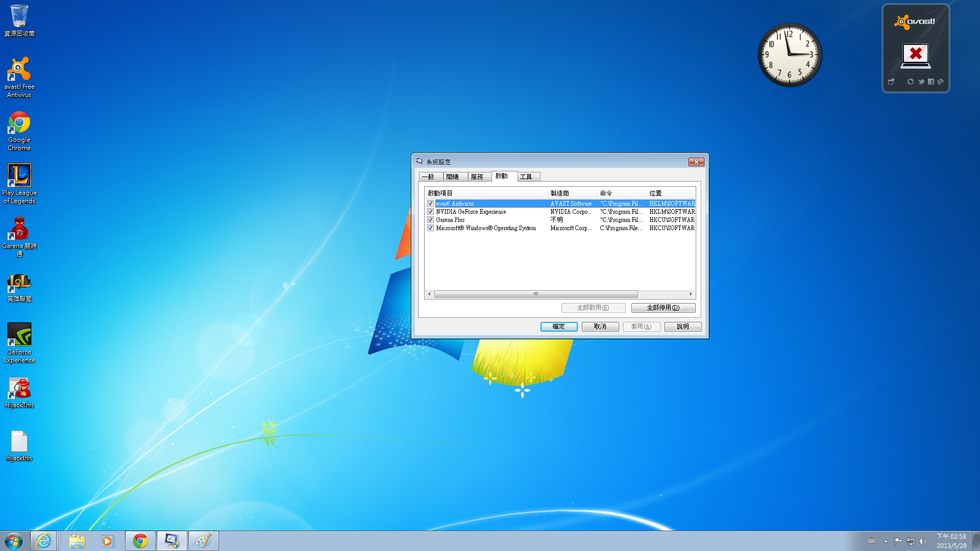Click the scroll right arrow in startup list
Screen dimensions: 980x551
tap(691, 294)
